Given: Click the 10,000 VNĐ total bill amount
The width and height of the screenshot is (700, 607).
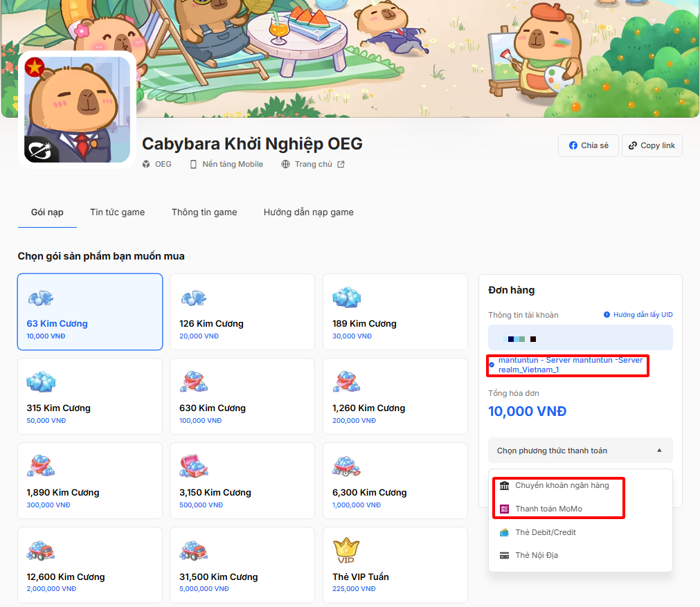Looking at the screenshot, I should (x=527, y=411).
